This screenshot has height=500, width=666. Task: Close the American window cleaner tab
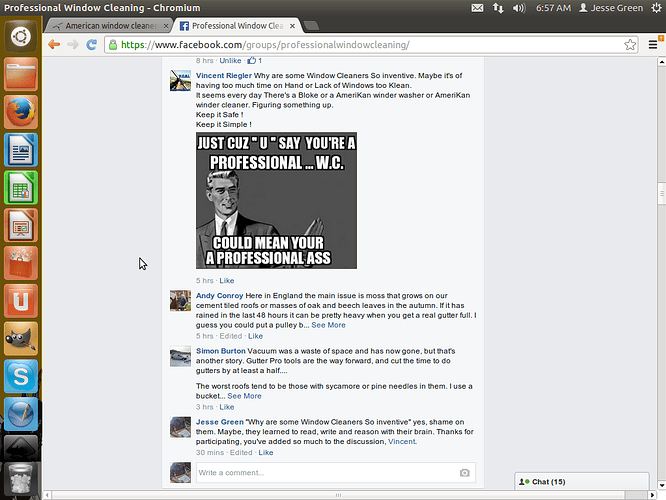[x=166, y=26]
